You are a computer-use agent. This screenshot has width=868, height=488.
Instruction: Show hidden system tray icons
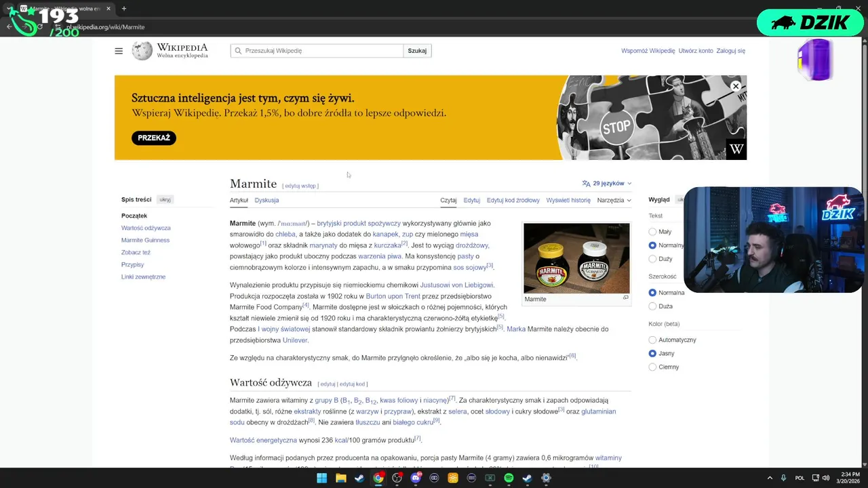pos(770,478)
